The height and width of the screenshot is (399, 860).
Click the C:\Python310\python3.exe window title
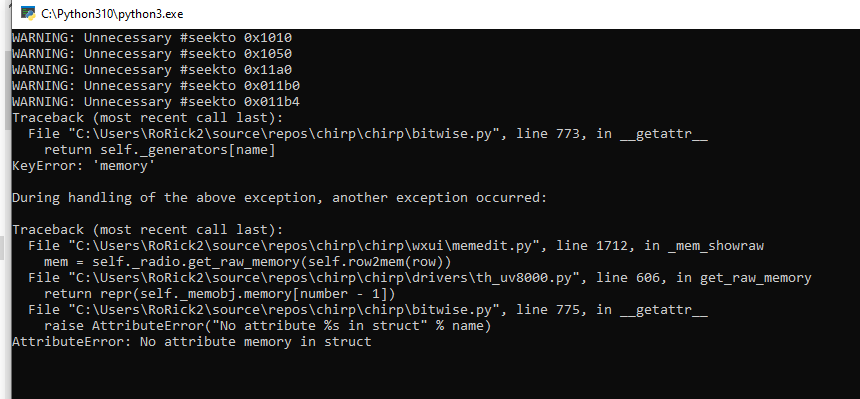click(x=111, y=14)
